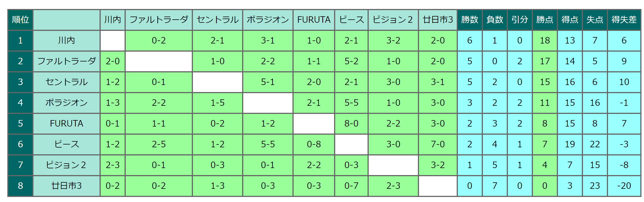This screenshot has width=644, height=202.
Task: Click the 得失差 header cell
Action: (624, 20)
